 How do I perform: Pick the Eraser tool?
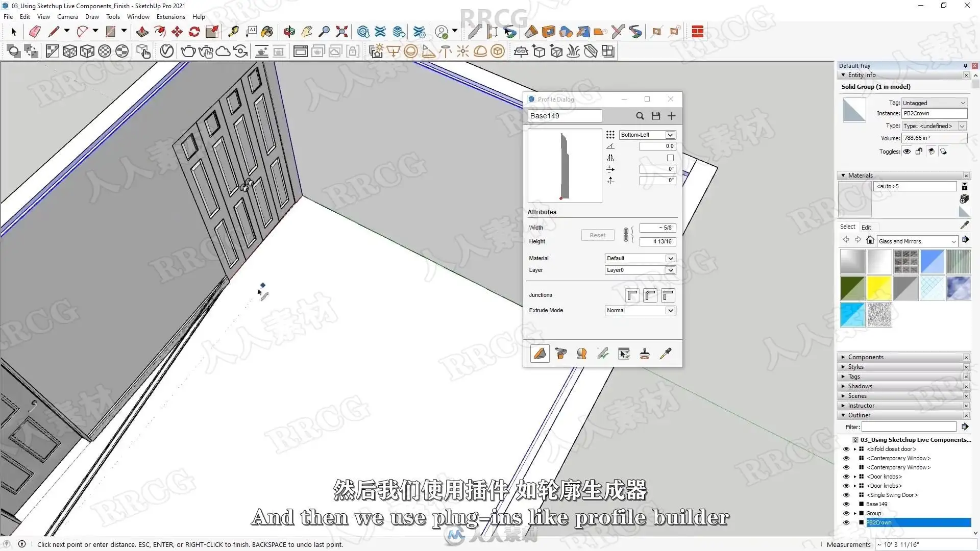coord(35,32)
